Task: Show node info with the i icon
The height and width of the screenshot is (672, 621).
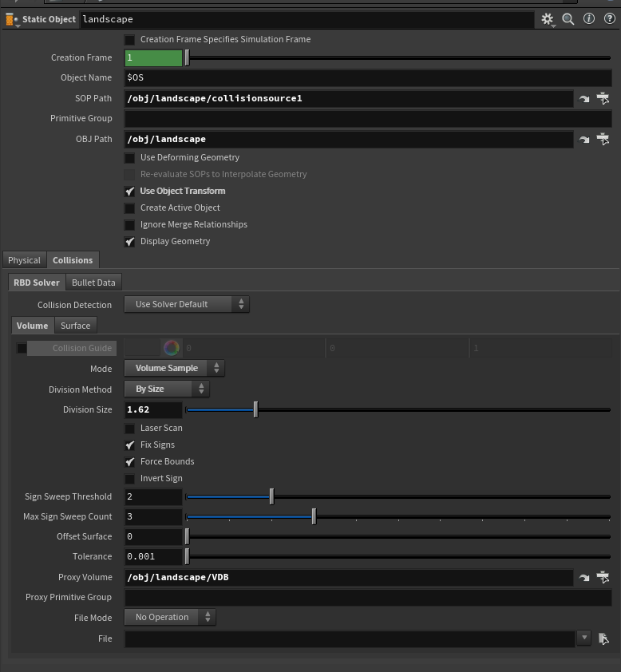Action: (589, 18)
